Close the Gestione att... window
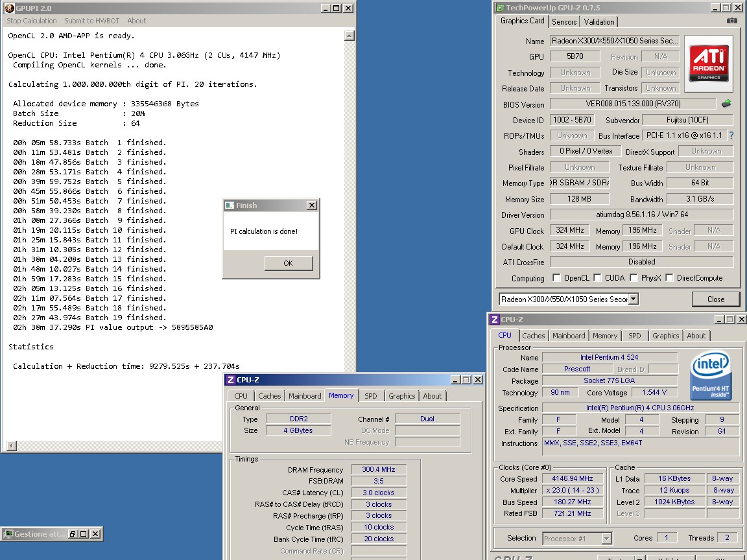747x560 pixels. (95, 534)
